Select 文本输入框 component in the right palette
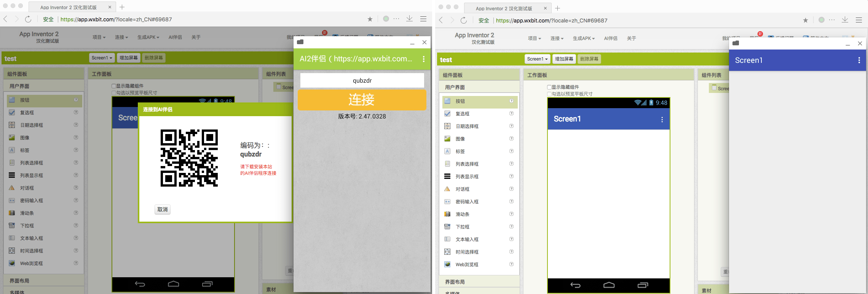This screenshot has width=868, height=294. pyautogui.click(x=479, y=239)
